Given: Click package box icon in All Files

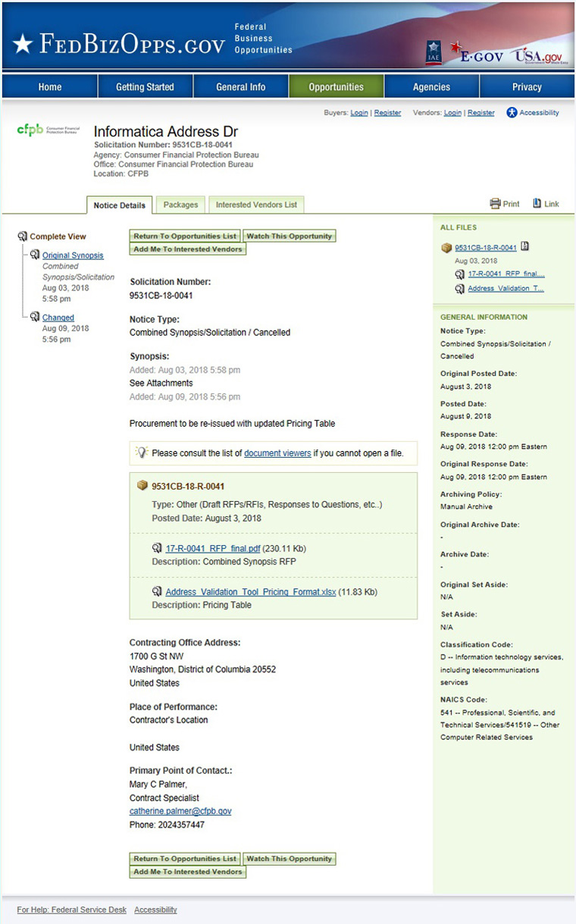Looking at the screenshot, I should [x=446, y=247].
